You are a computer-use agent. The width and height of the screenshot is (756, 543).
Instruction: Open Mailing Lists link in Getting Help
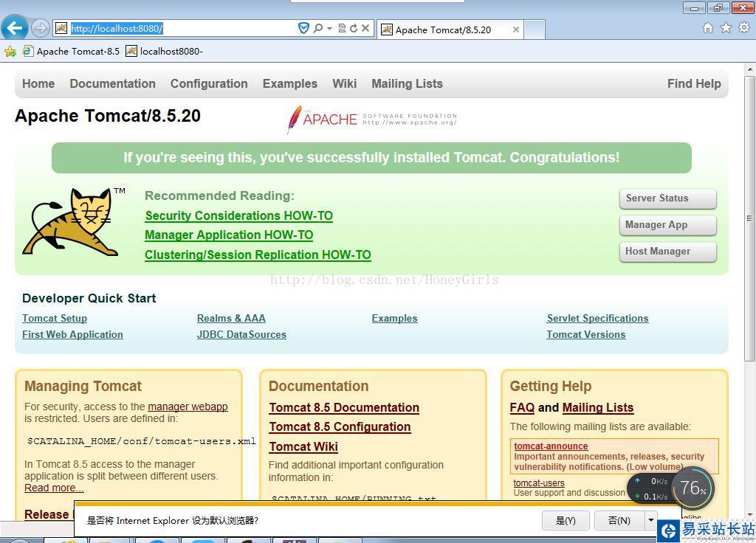pyautogui.click(x=598, y=407)
